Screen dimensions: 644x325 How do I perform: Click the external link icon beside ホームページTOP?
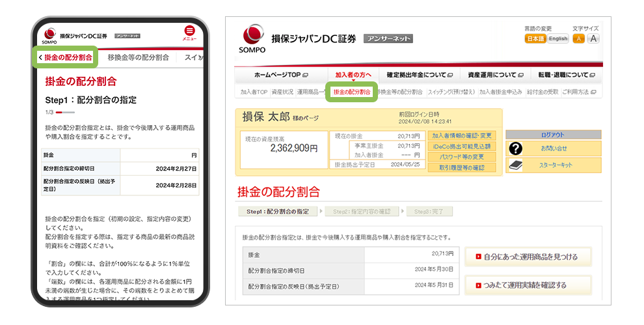305,76
